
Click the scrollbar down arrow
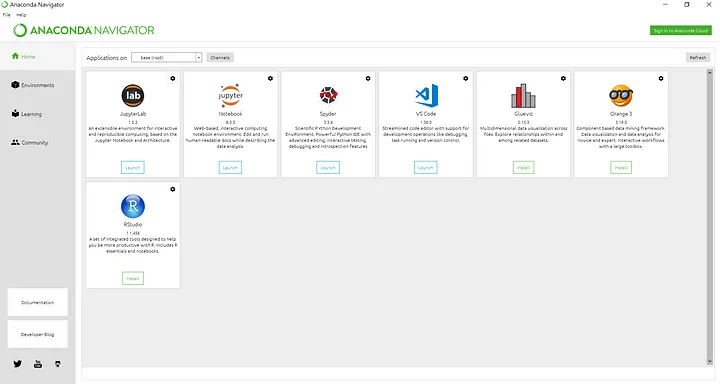click(x=709, y=362)
